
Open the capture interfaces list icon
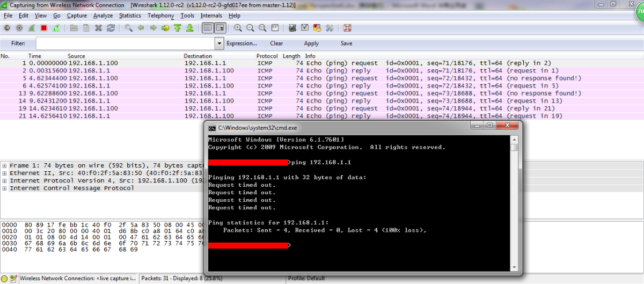8,27
